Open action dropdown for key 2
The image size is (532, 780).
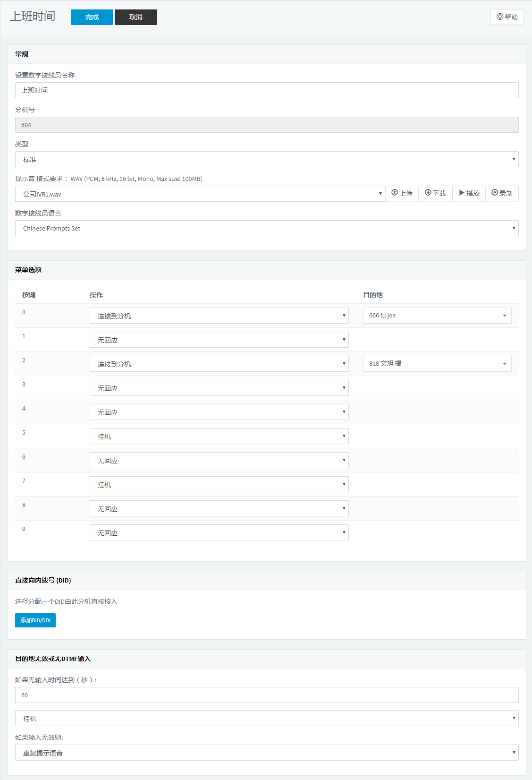219,364
